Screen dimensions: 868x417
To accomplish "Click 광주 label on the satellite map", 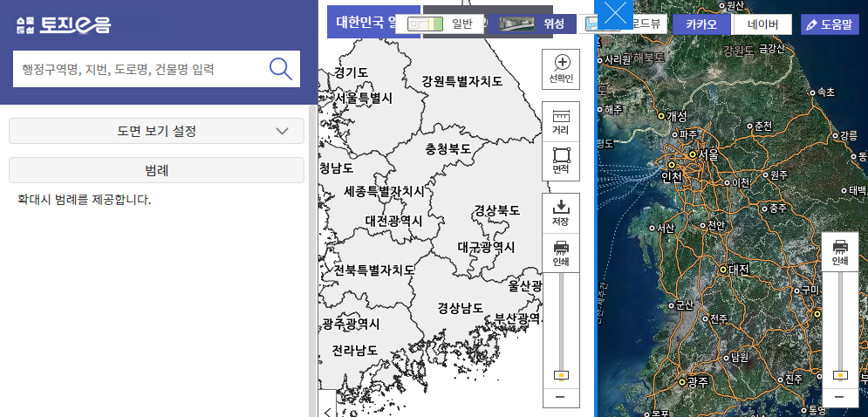I will pyautogui.click(x=697, y=382).
